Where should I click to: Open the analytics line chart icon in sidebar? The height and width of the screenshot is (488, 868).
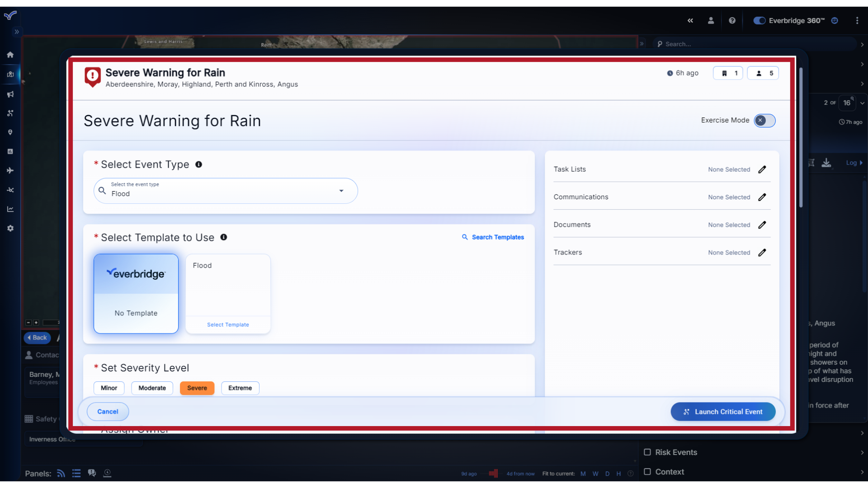tap(10, 209)
